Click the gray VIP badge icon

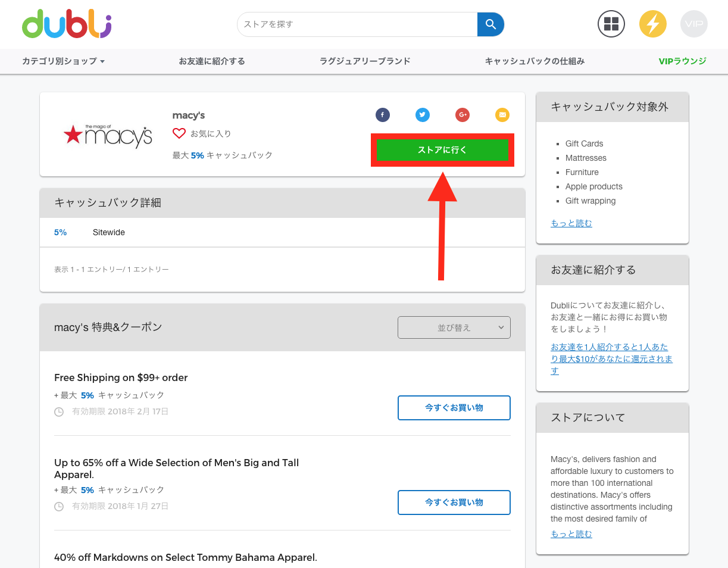(693, 24)
